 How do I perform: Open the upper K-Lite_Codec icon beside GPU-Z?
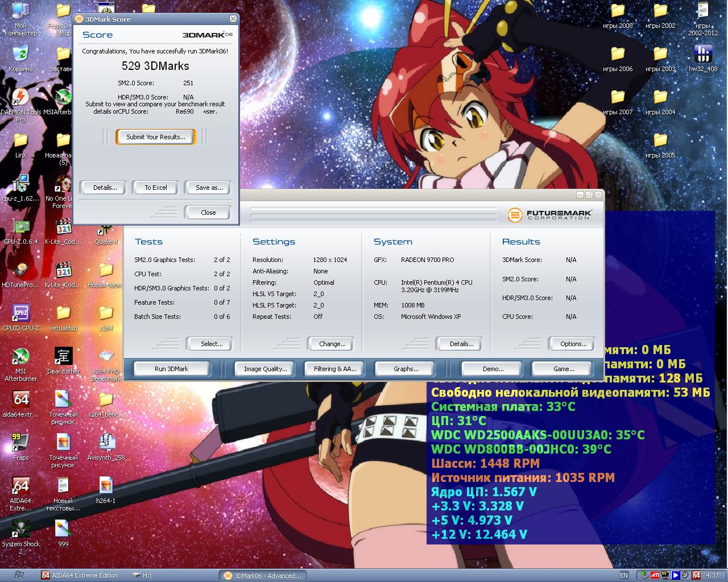63,231
